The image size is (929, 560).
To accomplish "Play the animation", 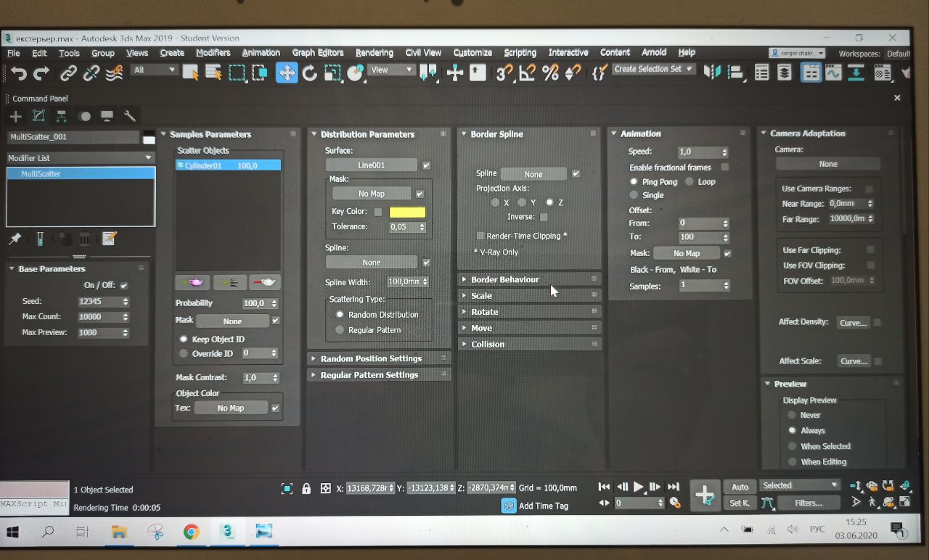I will click(x=639, y=487).
